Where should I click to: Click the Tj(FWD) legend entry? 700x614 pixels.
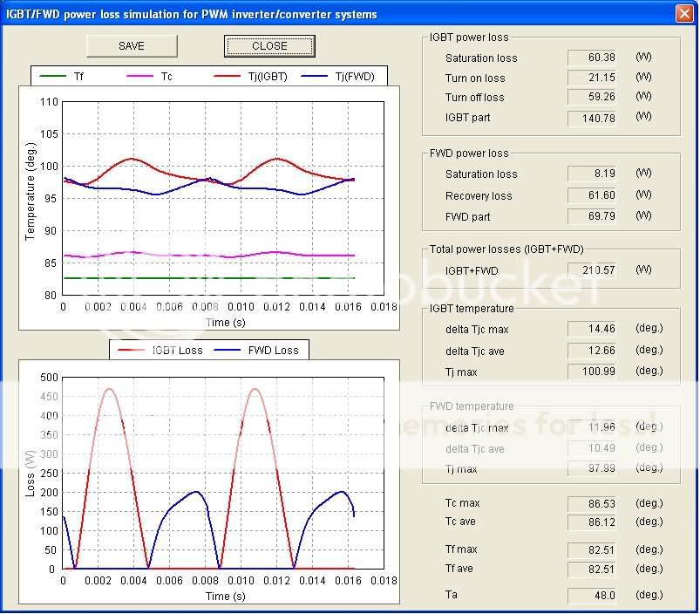click(338, 77)
